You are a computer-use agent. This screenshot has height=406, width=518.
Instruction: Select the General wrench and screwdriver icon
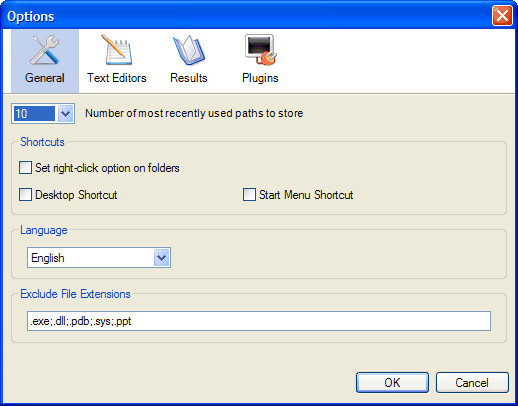[x=45, y=50]
